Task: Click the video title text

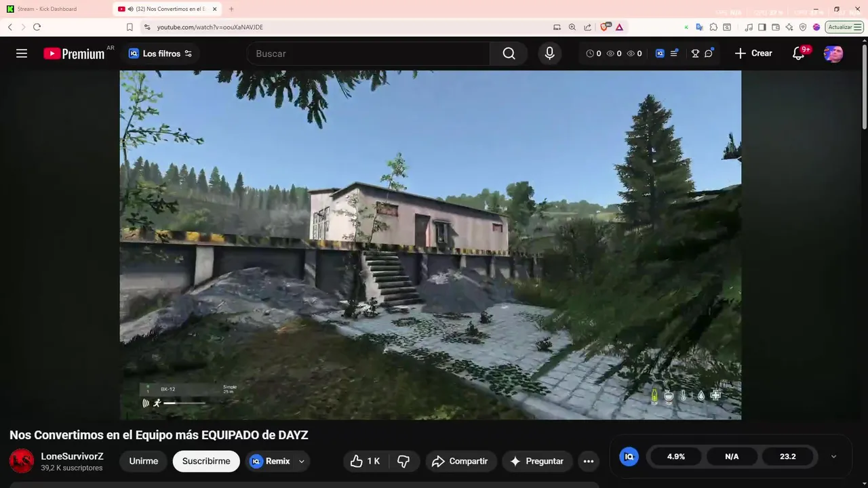Action: click(x=159, y=435)
